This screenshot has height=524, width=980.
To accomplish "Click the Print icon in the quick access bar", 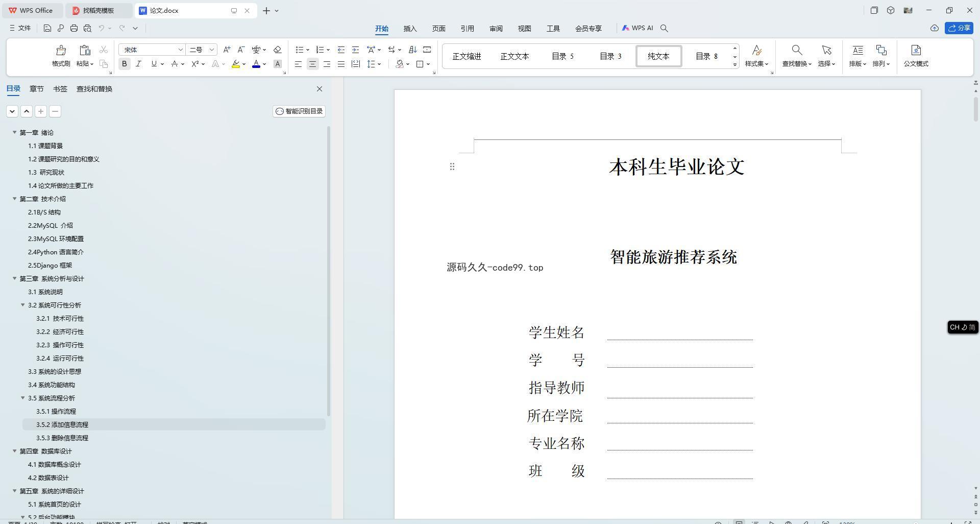I will pos(74,28).
